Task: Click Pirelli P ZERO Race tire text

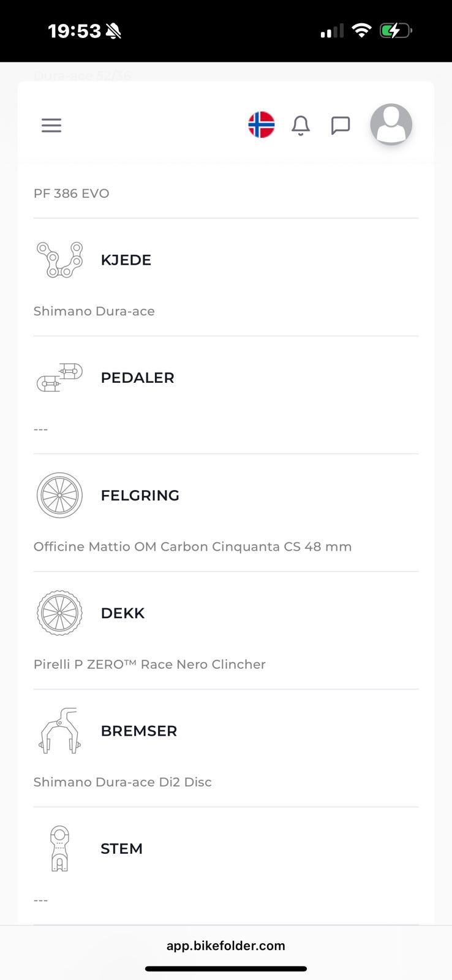Action: coord(149,664)
